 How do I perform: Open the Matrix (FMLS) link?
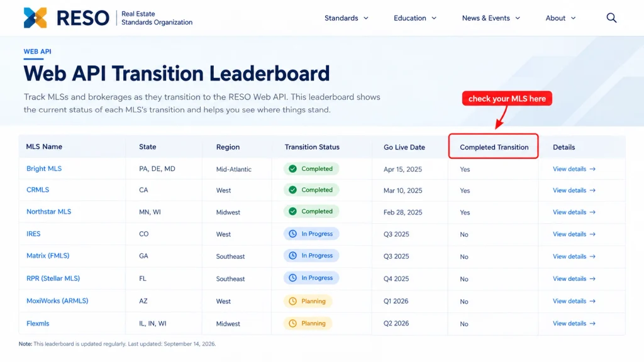pyautogui.click(x=48, y=256)
